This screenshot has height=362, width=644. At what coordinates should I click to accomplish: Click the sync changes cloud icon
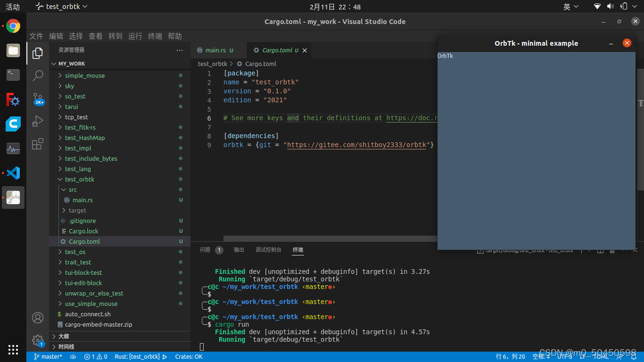73,357
